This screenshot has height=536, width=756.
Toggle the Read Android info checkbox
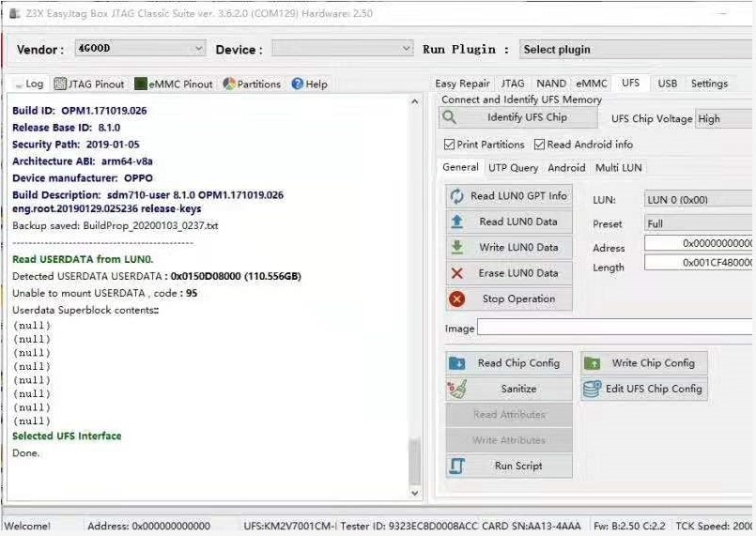(x=539, y=145)
